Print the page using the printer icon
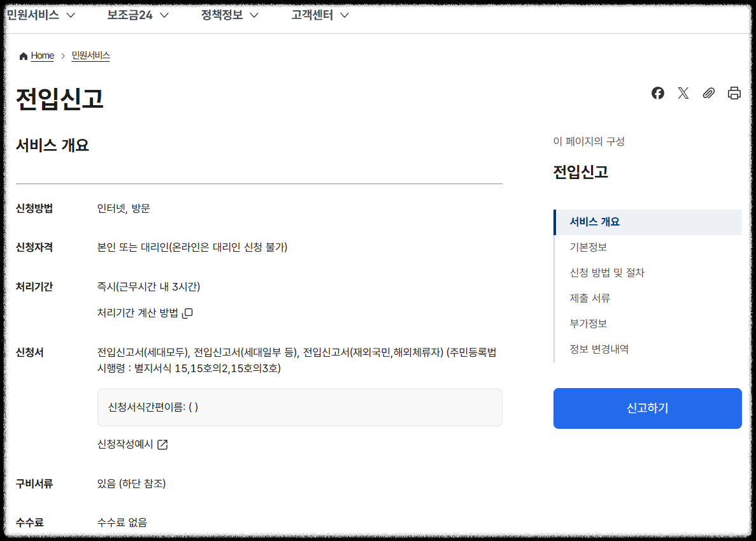Viewport: 756px width, 541px height. pos(734,93)
